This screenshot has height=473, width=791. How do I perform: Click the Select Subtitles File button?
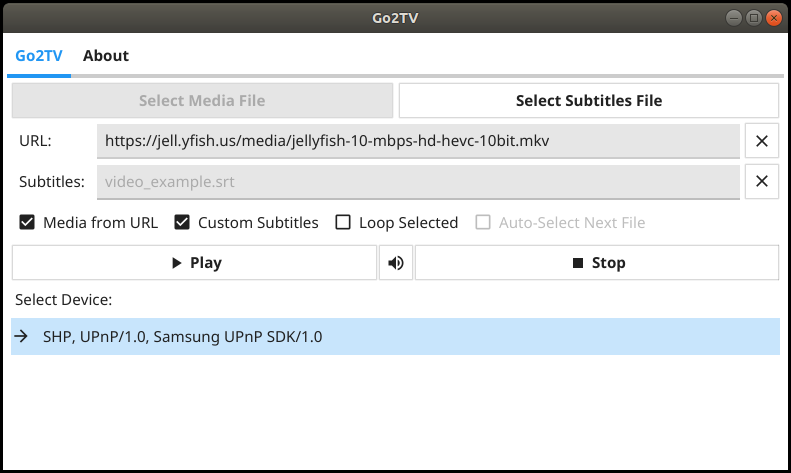588,100
